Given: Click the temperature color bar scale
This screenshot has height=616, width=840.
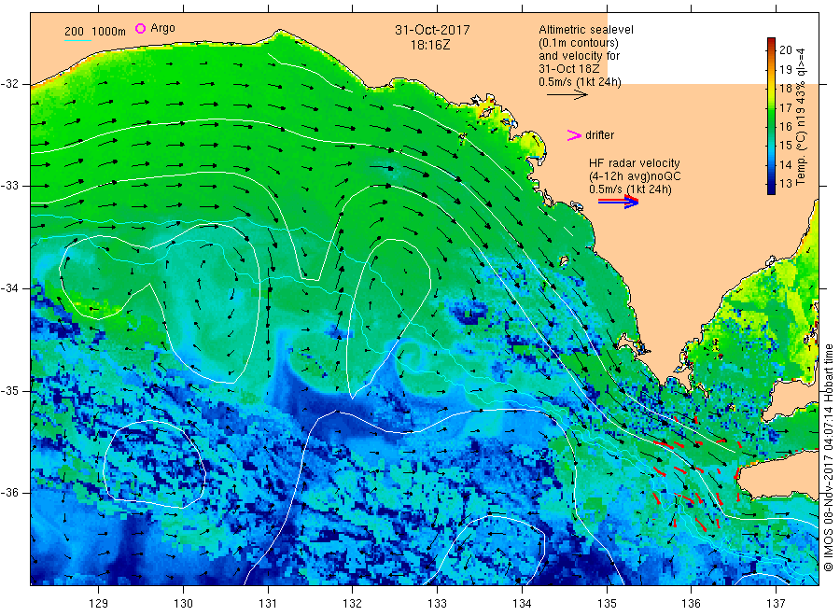Looking at the screenshot, I should point(771,116).
